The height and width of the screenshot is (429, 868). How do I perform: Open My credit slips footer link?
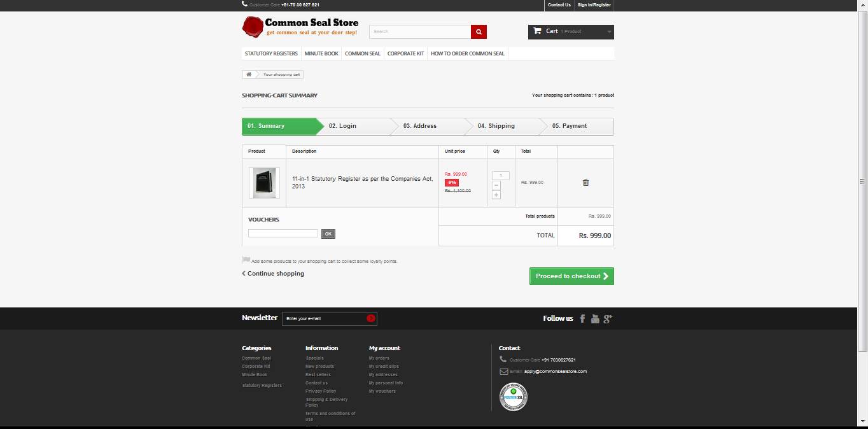point(384,367)
